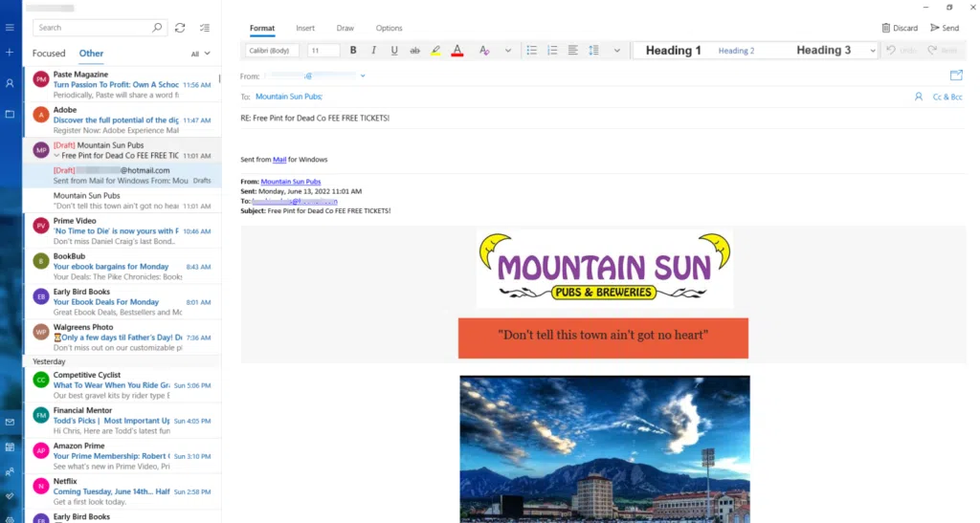The image size is (980, 523).
Task: Collapse the Mountain Sun Pubs conversation
Action: [x=56, y=156]
